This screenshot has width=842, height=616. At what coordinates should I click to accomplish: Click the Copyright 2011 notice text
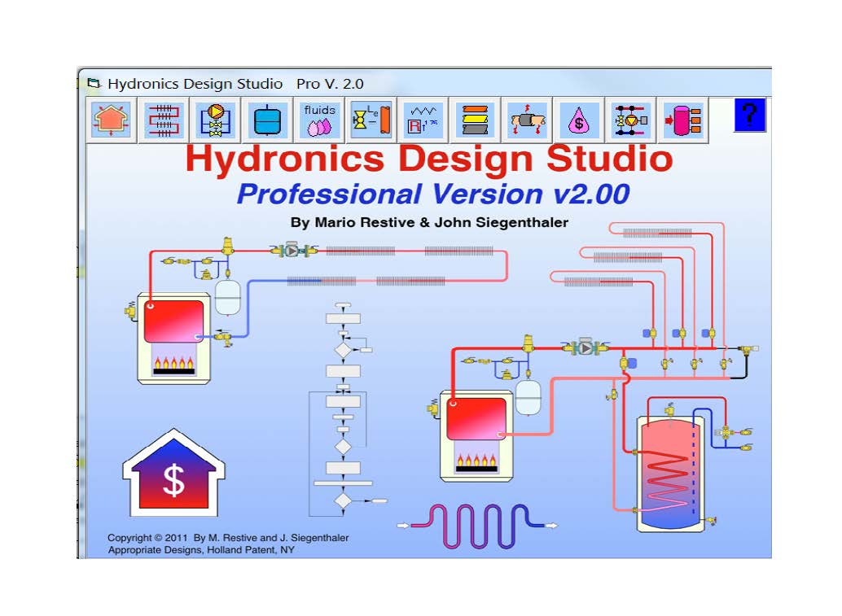pyautogui.click(x=228, y=538)
